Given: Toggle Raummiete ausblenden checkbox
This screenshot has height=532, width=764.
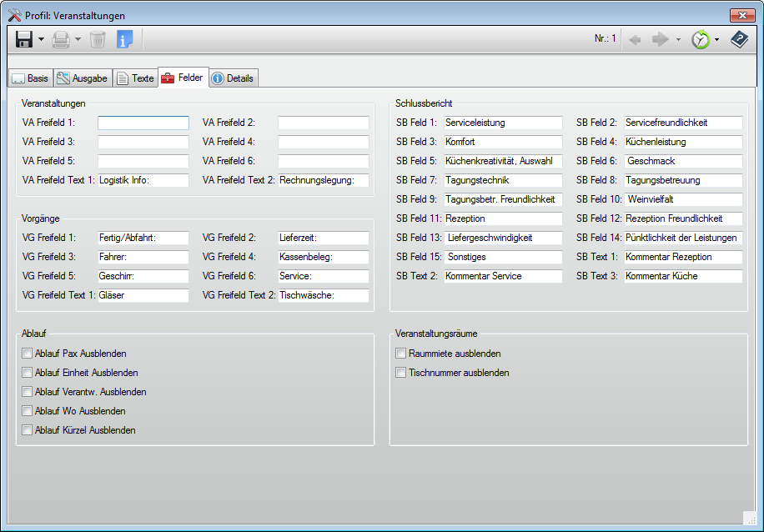Looking at the screenshot, I should point(401,354).
